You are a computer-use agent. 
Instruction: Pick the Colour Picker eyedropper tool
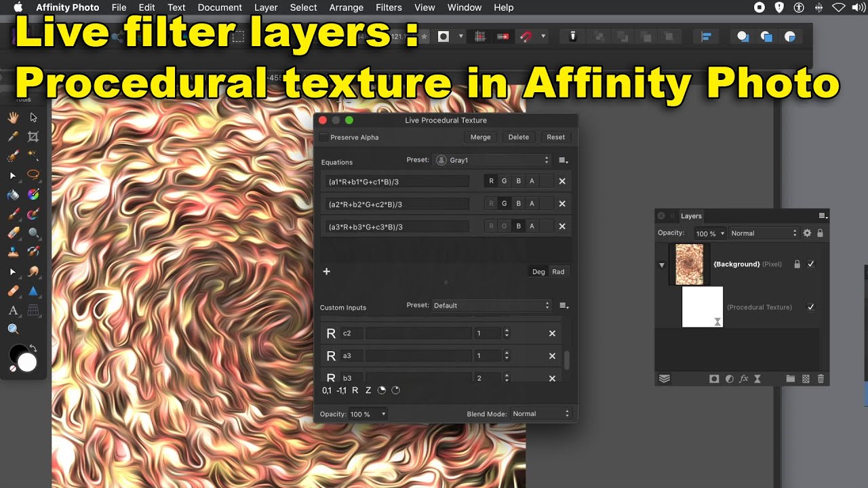pyautogui.click(x=13, y=137)
